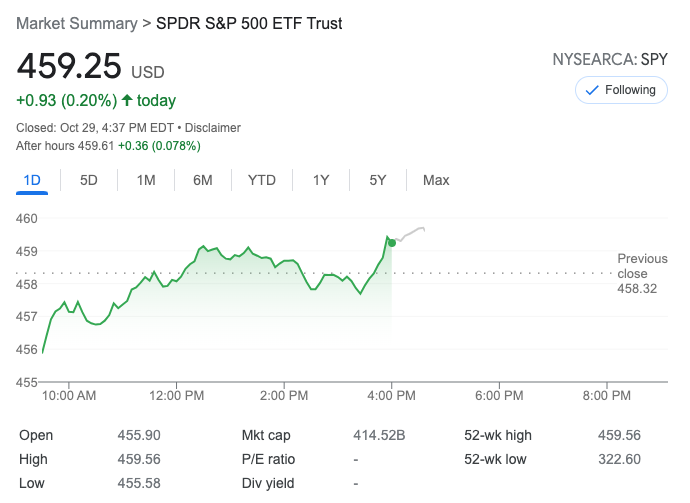Select the 5D time range tab
The height and width of the screenshot is (503, 690).
(x=89, y=180)
